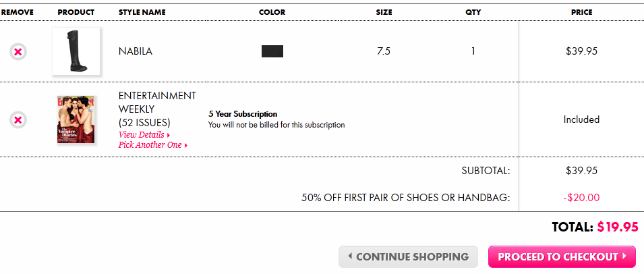This screenshot has width=644, height=274.
Task: Open the NABILA boot product thumbnail
Action: (x=76, y=51)
